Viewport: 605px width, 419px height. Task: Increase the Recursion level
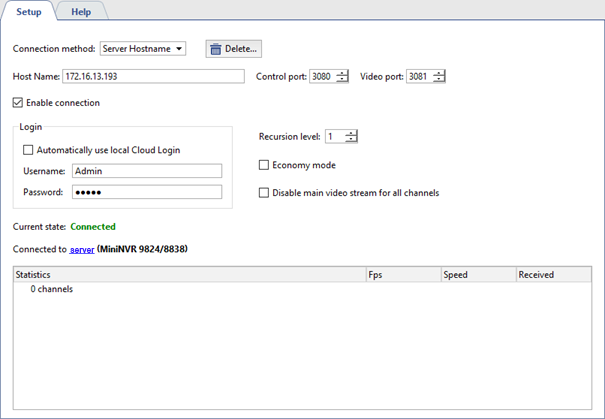pos(351,133)
